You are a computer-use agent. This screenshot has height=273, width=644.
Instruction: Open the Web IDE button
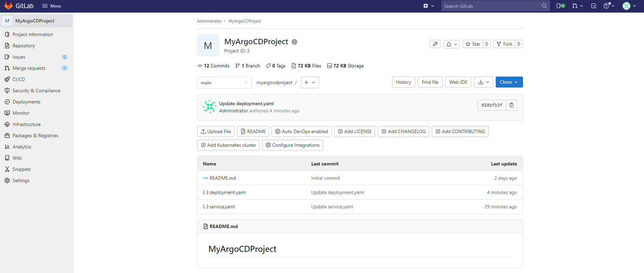coord(458,82)
